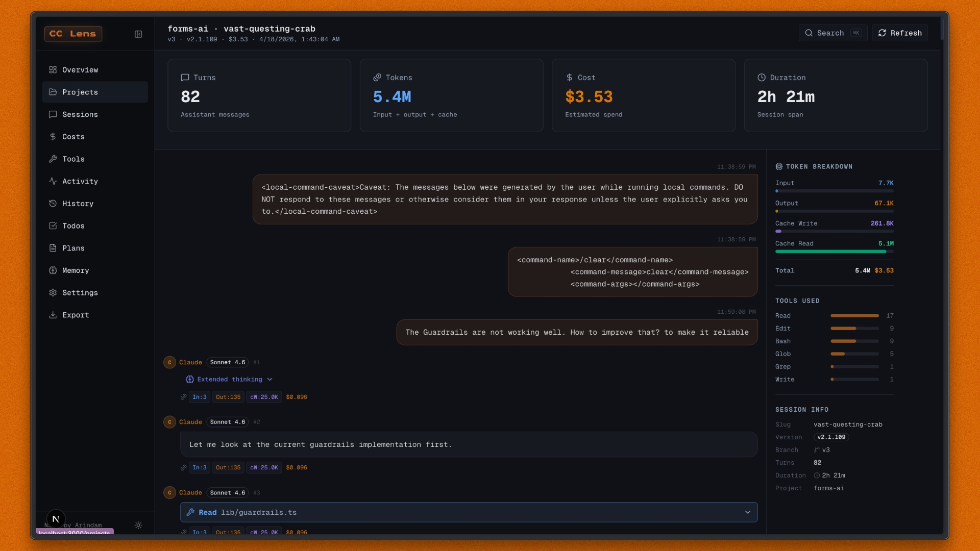Screen dimensions: 980x551
Task: Expand the Read lib/guardrails.ts tool card
Action: [748, 512]
